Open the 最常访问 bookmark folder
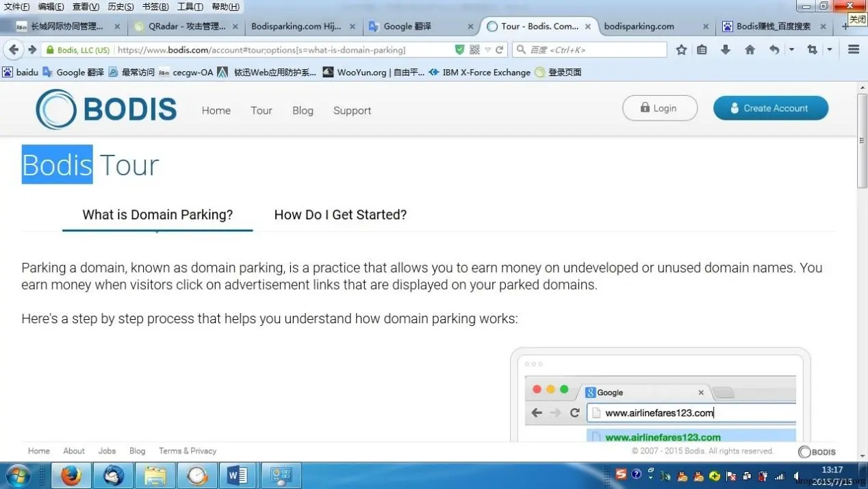The image size is (868, 489). click(131, 72)
